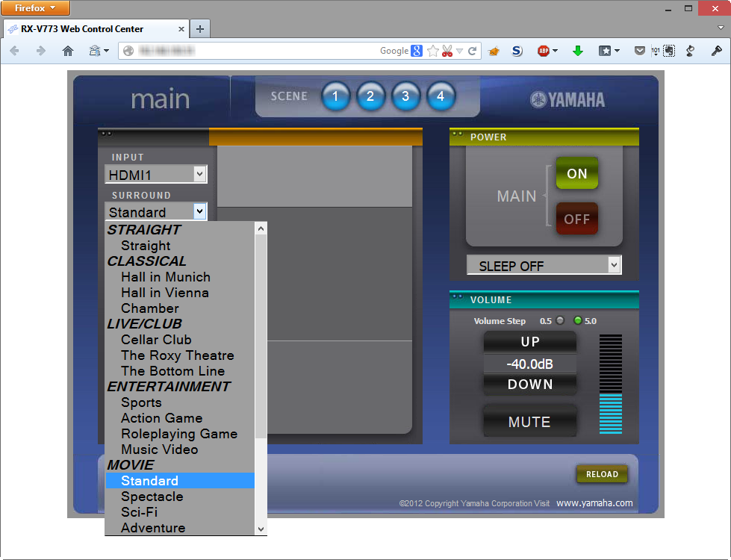Turn main power ON
731x560 pixels.
tap(576, 173)
